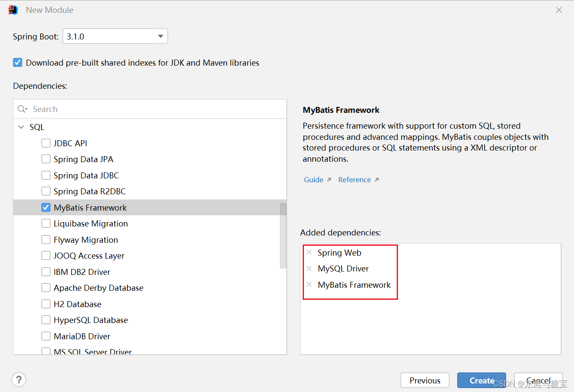Focus the dependencies Search field

(x=150, y=109)
